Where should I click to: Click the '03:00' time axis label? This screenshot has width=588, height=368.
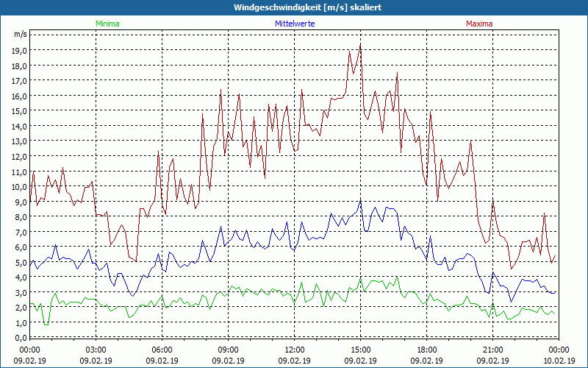click(96, 350)
